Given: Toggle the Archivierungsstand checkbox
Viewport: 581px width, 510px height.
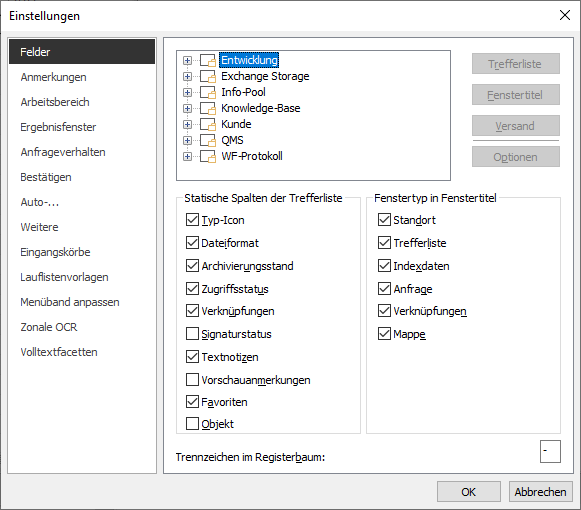Looking at the screenshot, I should (x=192, y=266).
